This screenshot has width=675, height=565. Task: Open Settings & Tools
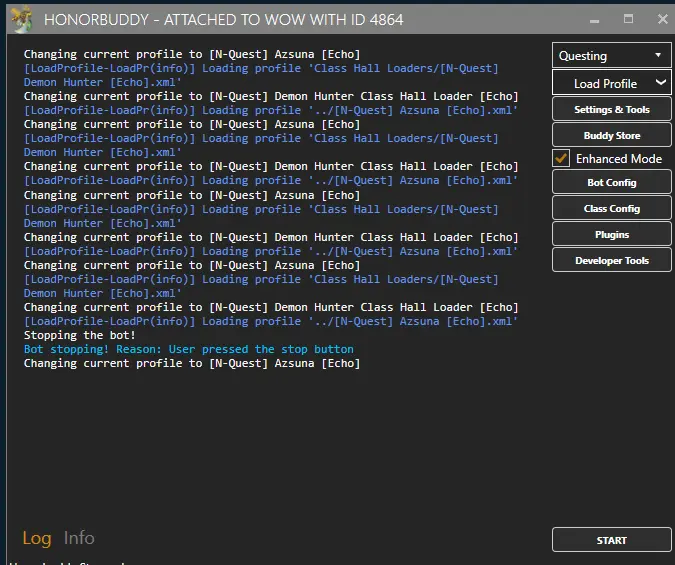click(x=611, y=109)
